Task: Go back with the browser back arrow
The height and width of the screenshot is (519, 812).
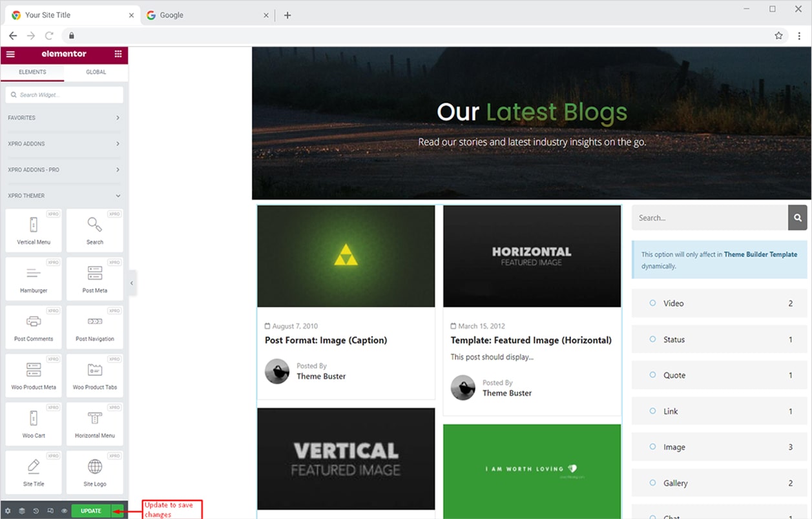Action: pos(13,36)
